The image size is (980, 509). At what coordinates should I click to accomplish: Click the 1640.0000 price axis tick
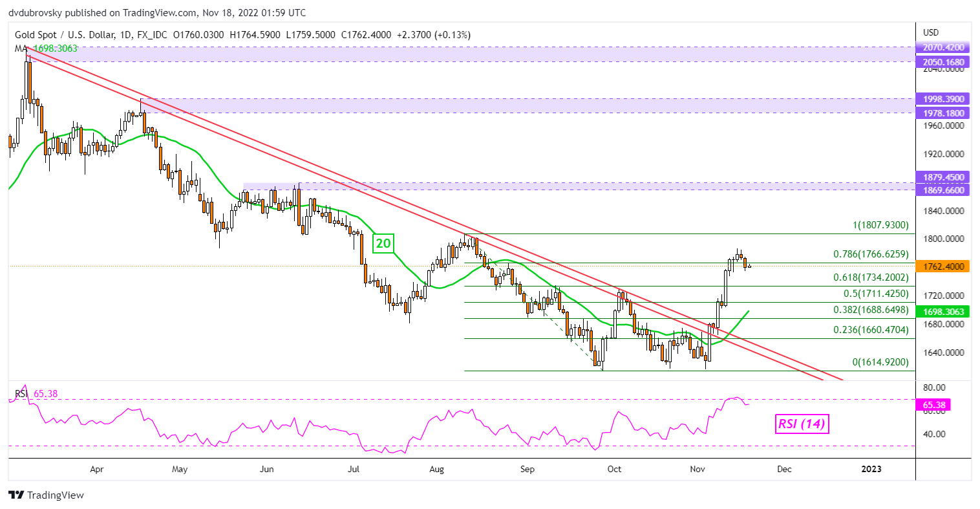coord(943,352)
